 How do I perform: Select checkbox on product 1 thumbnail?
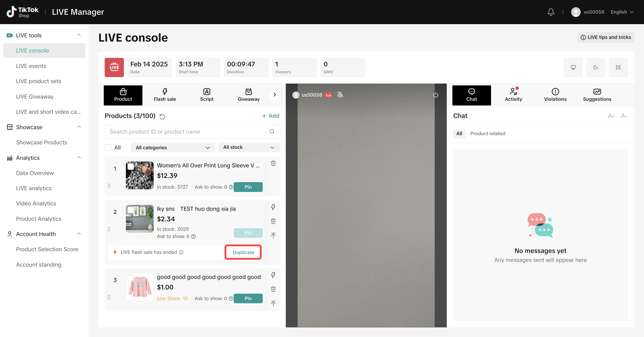point(131,166)
